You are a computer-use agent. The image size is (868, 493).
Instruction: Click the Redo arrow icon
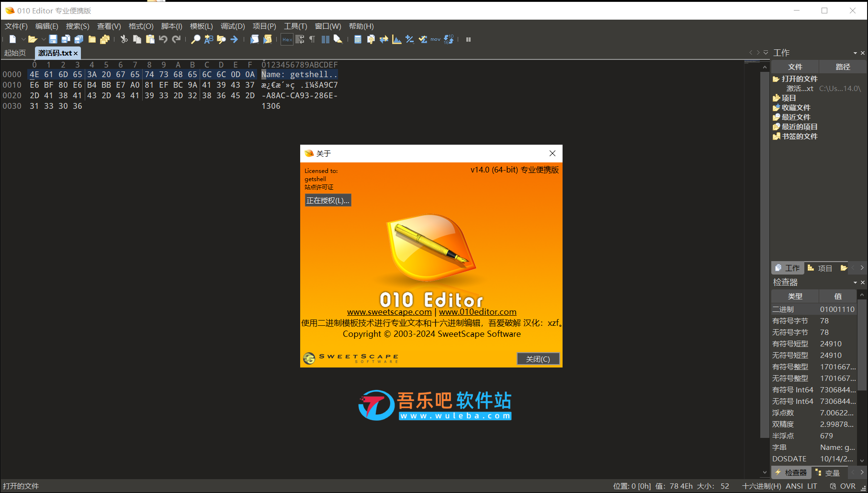point(176,39)
